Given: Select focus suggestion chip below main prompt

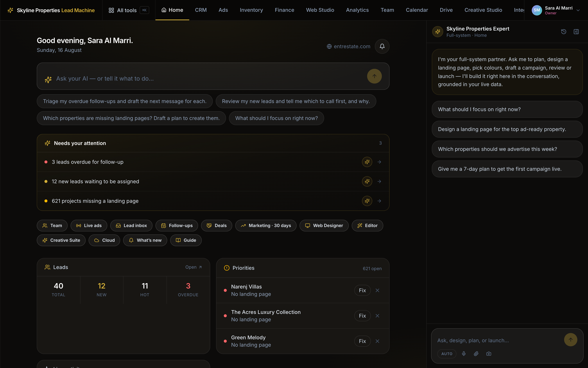Looking at the screenshot, I should pyautogui.click(x=276, y=118).
